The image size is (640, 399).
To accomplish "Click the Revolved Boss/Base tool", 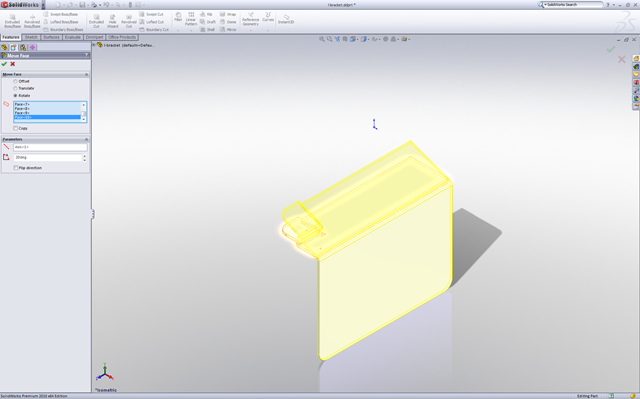I will point(32,21).
